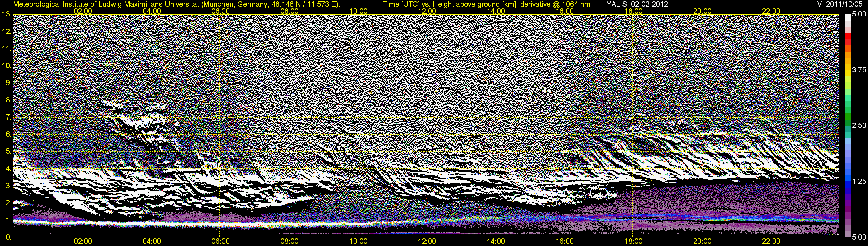Click the 20:00 label on the top time axis
This screenshot has height=246, width=868.
(702, 11)
